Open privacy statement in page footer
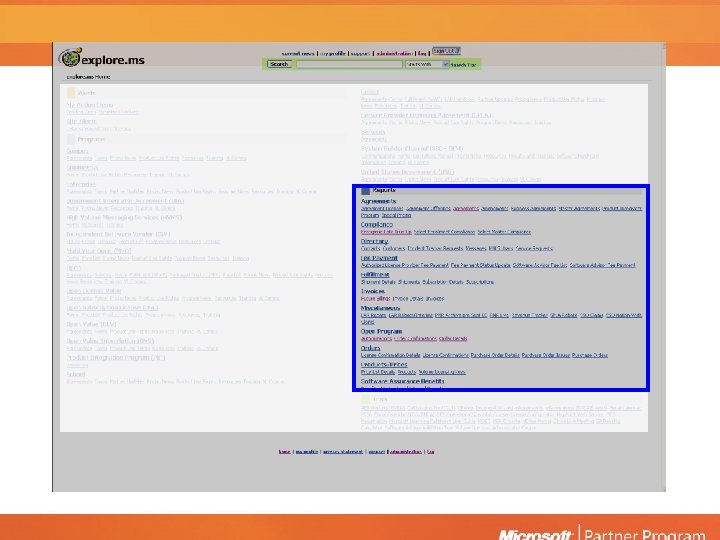 (x=343, y=452)
